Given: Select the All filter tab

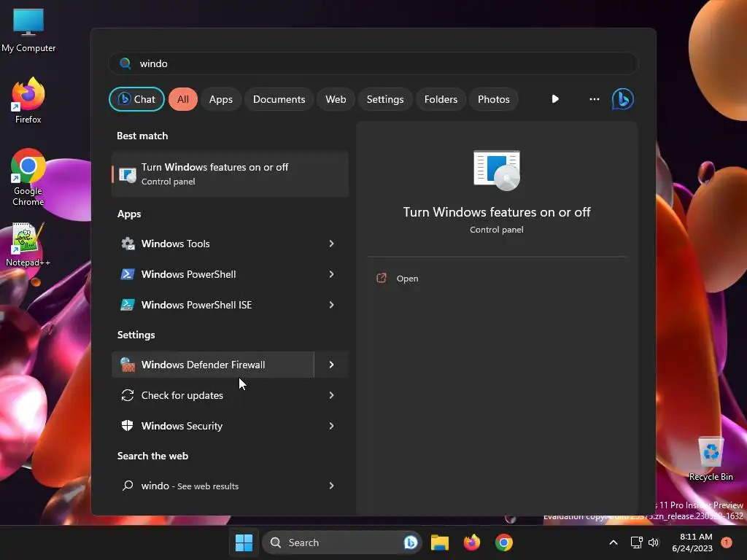Looking at the screenshot, I should tap(183, 99).
